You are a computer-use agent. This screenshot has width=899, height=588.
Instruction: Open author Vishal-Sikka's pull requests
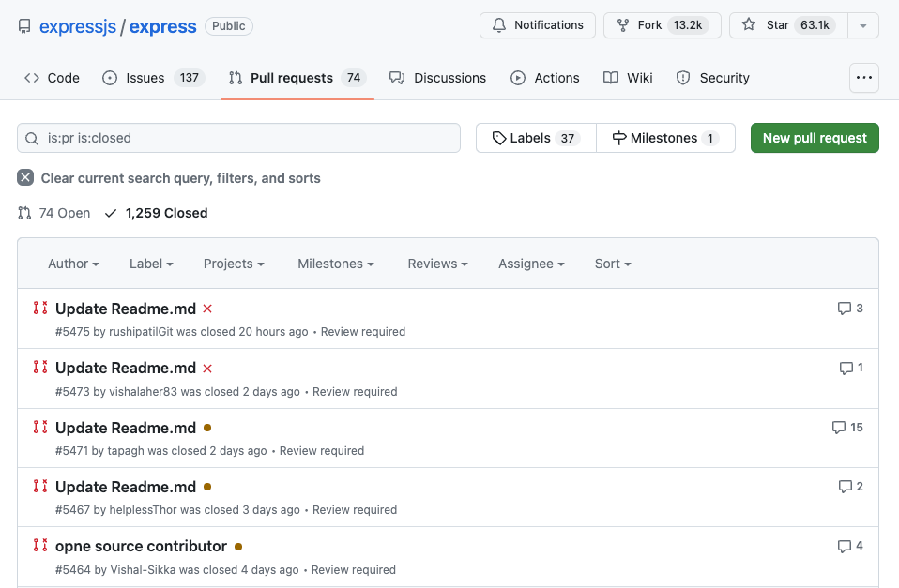tap(143, 570)
